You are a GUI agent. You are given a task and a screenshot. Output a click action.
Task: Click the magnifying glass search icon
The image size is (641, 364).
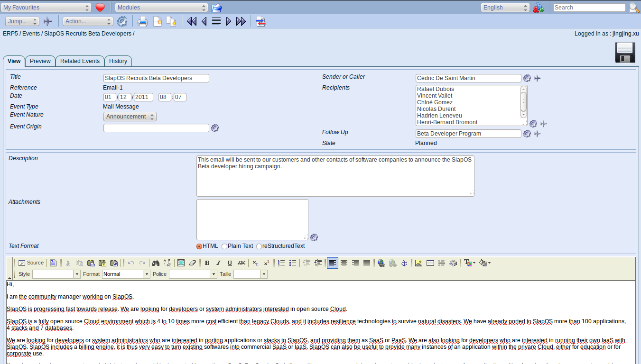(634, 8)
